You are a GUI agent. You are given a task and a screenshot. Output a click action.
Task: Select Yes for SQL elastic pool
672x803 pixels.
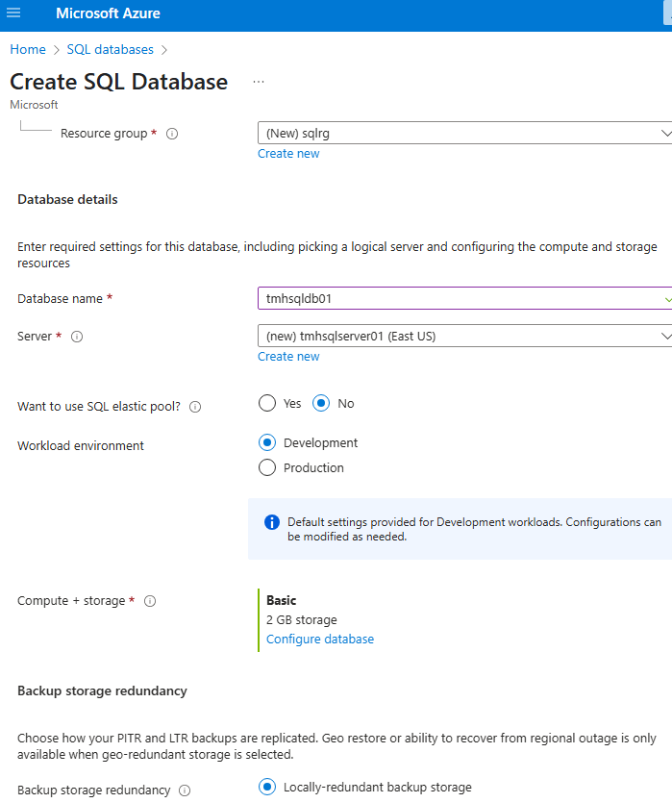click(267, 404)
